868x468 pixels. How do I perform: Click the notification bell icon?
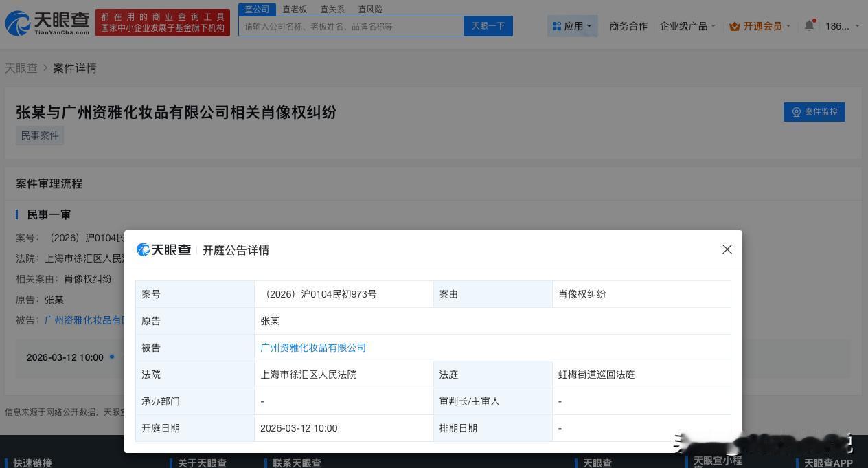click(x=808, y=25)
